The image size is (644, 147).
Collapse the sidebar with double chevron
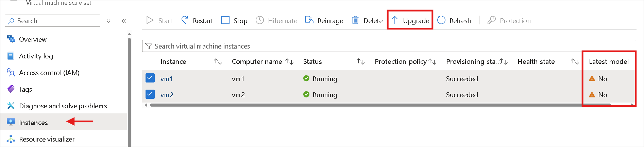pyautogui.click(x=124, y=21)
